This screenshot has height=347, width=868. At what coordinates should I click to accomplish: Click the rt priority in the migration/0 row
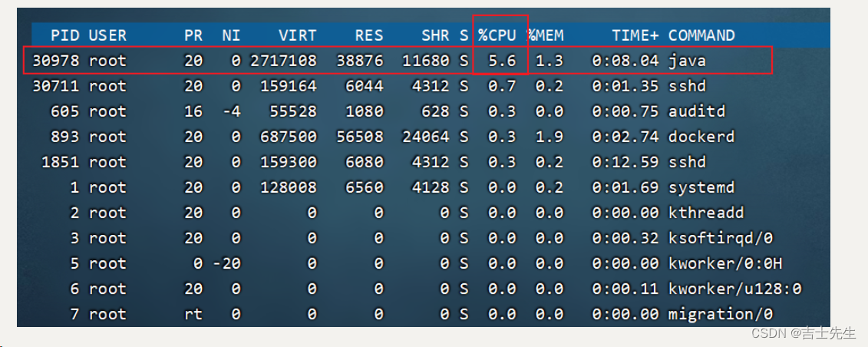click(x=193, y=314)
